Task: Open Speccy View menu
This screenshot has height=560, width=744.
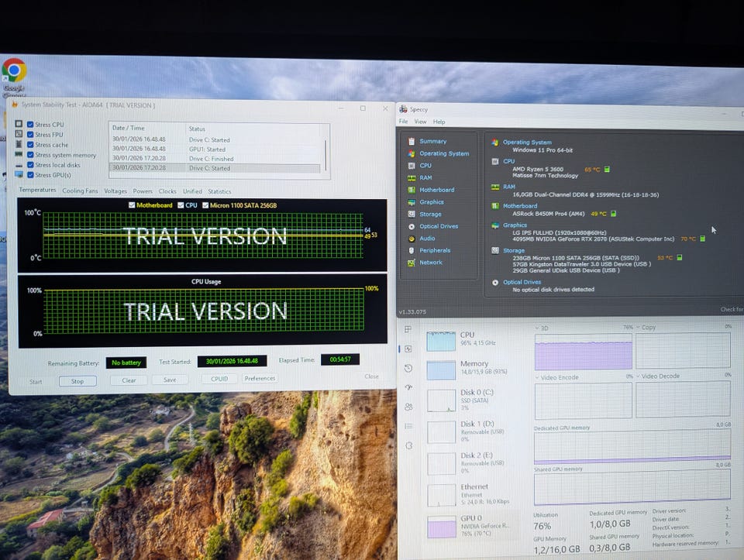Action: pyautogui.click(x=420, y=122)
